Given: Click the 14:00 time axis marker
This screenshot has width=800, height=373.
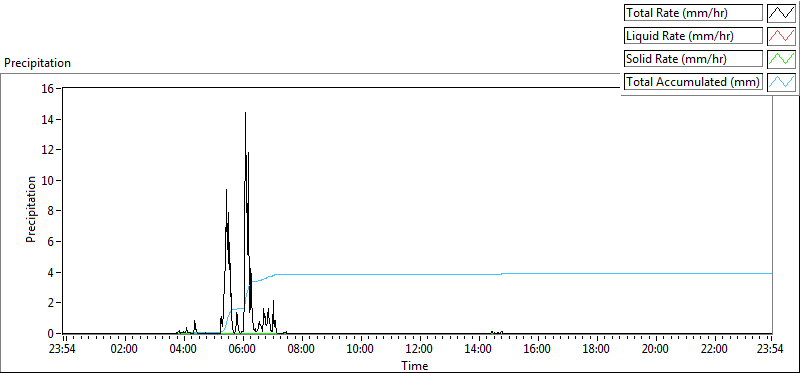Looking at the screenshot, I should coord(479,350).
